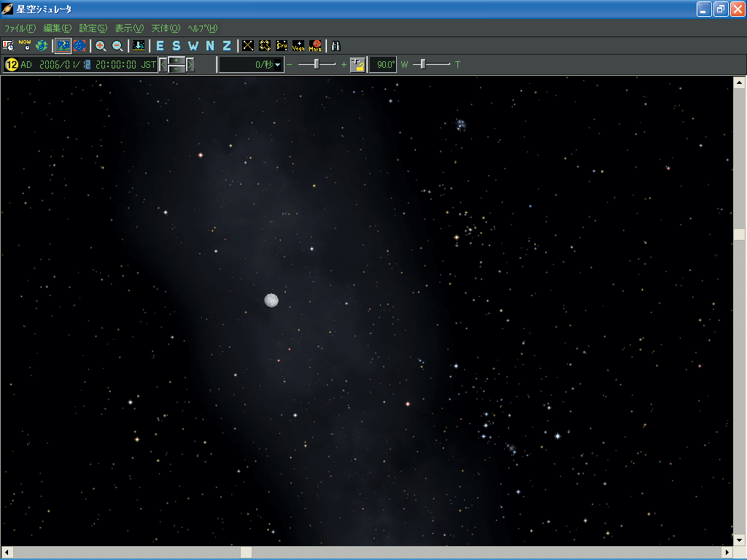Image resolution: width=747 pixels, height=560 pixels.
Task: Click the binoculars search icon
Action: pyautogui.click(x=336, y=46)
